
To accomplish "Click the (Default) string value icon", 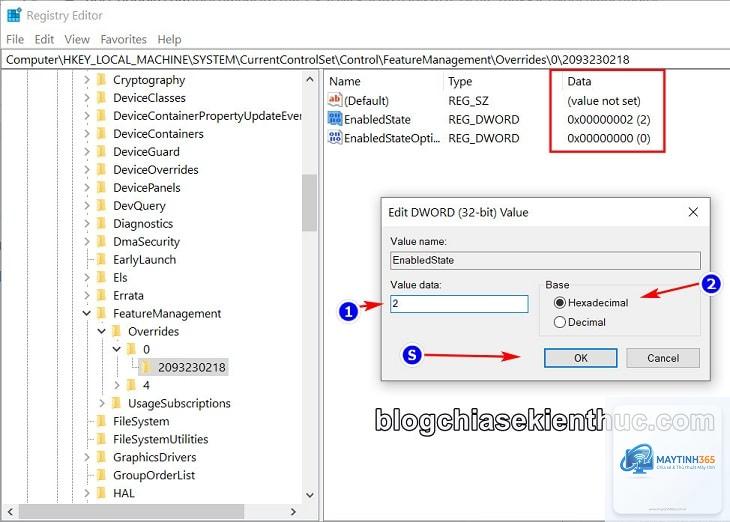I will 335,100.
